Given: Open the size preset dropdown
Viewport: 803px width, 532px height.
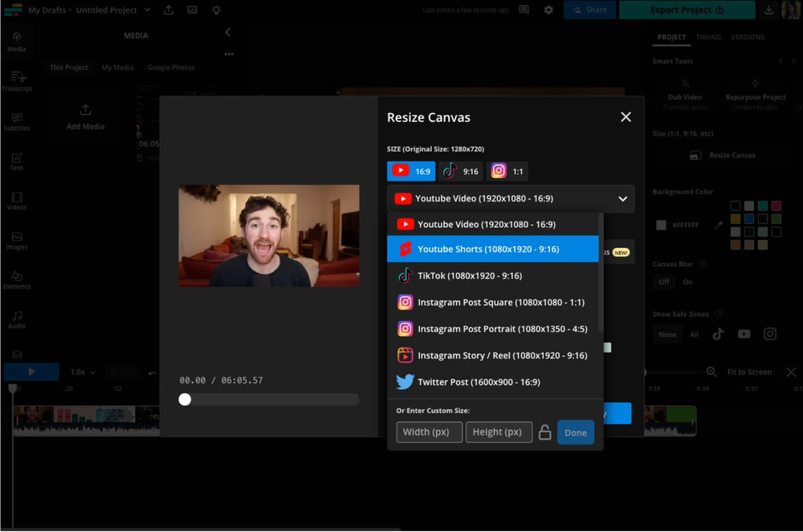Looking at the screenshot, I should point(510,198).
